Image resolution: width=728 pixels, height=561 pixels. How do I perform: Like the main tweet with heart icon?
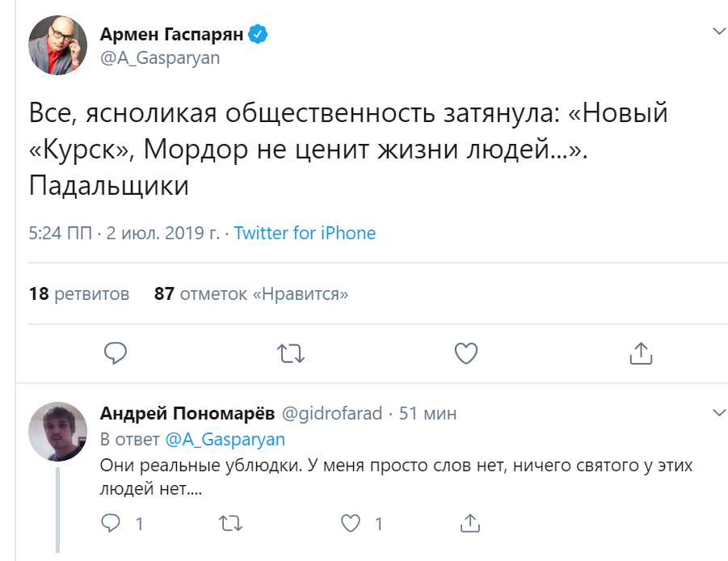pyautogui.click(x=466, y=352)
